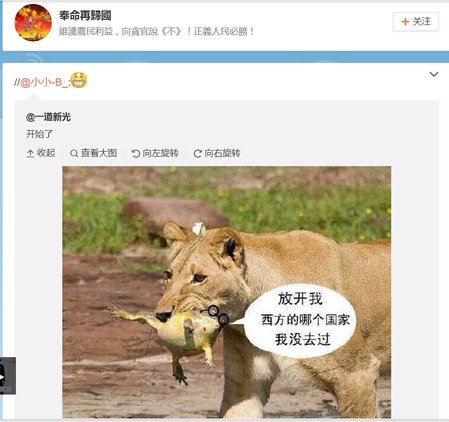
Task: Click the dark play widget at left edge
Action: coord(8,376)
